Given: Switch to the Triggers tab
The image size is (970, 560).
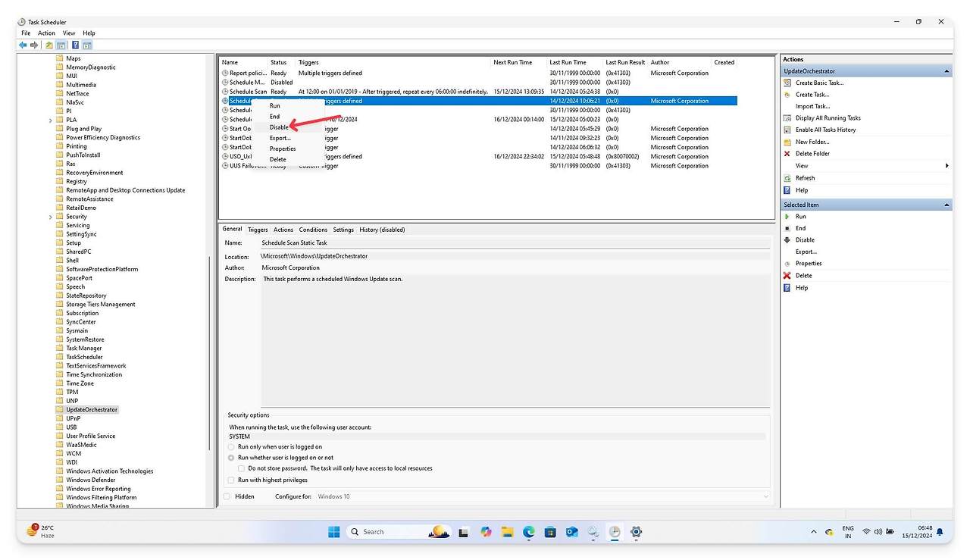Looking at the screenshot, I should (x=258, y=230).
